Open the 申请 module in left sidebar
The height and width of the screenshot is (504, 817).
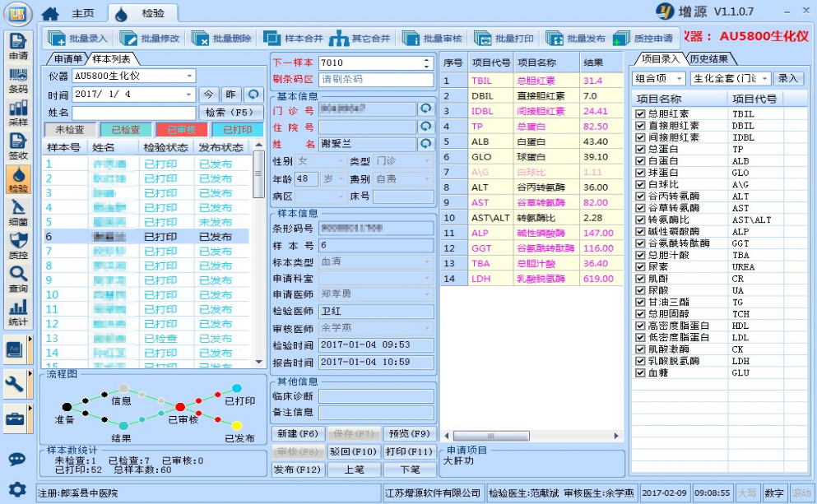tap(18, 47)
